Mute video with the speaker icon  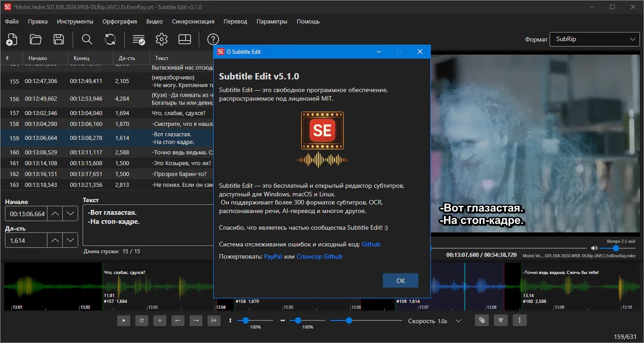point(594,248)
